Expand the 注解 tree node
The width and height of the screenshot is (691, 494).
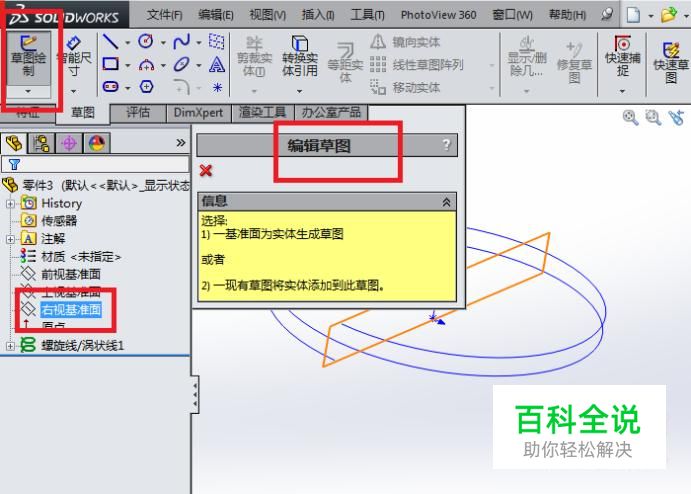point(11,239)
